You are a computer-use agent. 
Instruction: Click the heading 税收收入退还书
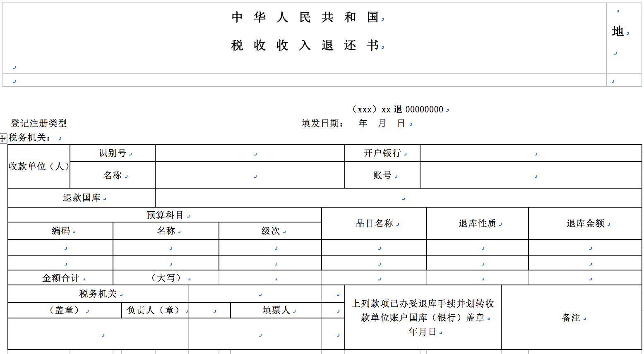305,45
